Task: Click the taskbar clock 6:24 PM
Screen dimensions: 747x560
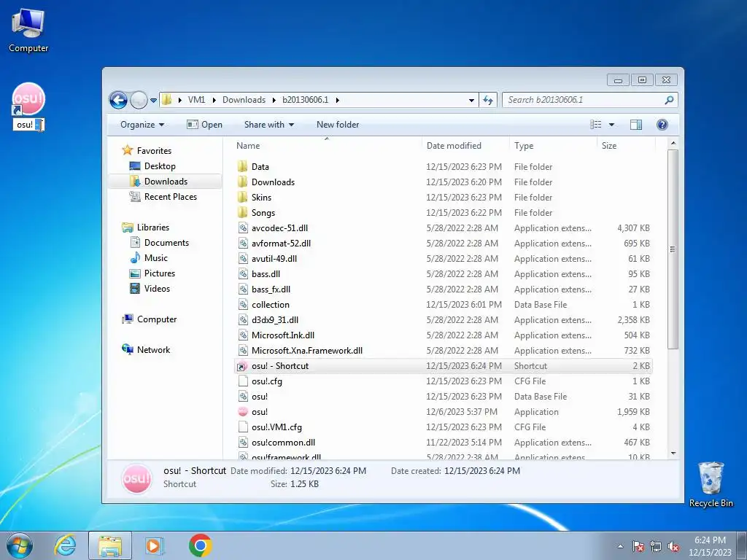Action: (710, 546)
